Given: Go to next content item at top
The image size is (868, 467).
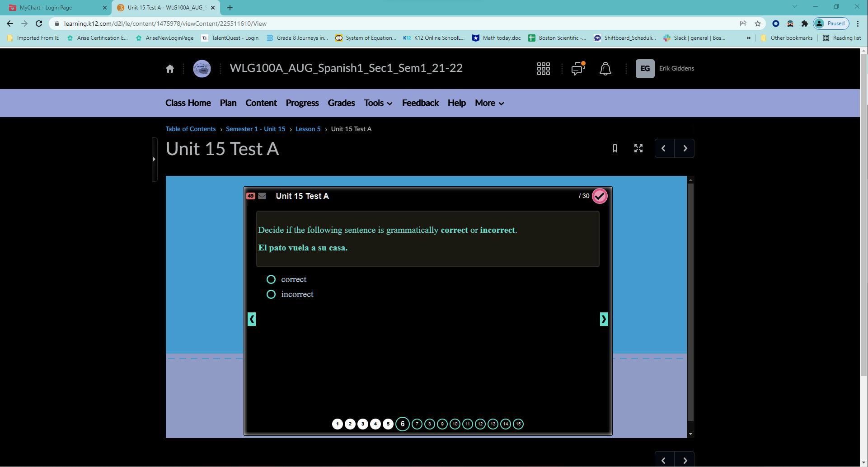Looking at the screenshot, I should (x=685, y=148).
